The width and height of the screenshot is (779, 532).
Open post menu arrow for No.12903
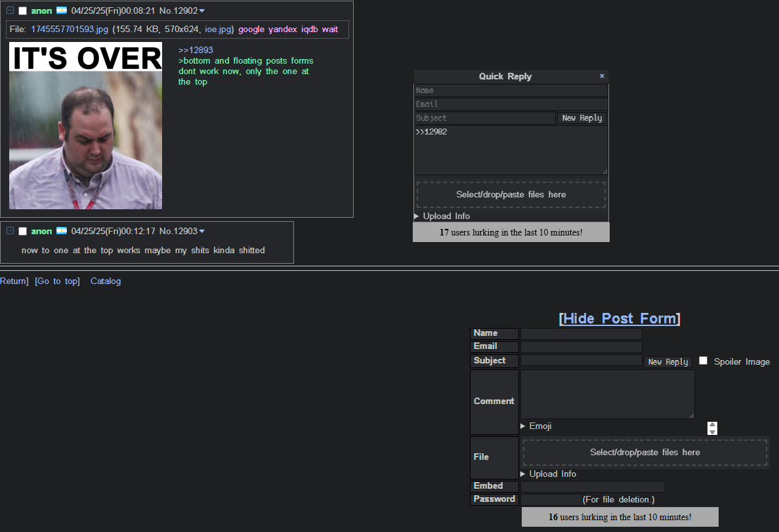coord(202,232)
